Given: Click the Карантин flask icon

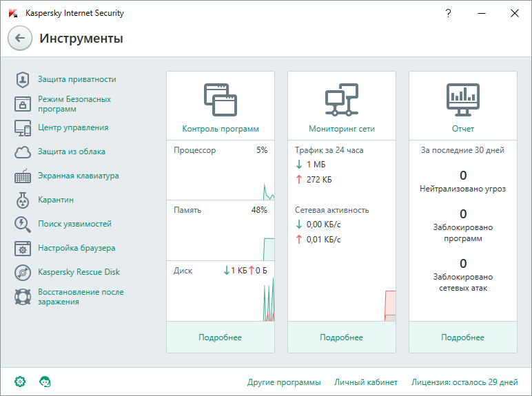Looking at the screenshot, I should click(x=23, y=200).
